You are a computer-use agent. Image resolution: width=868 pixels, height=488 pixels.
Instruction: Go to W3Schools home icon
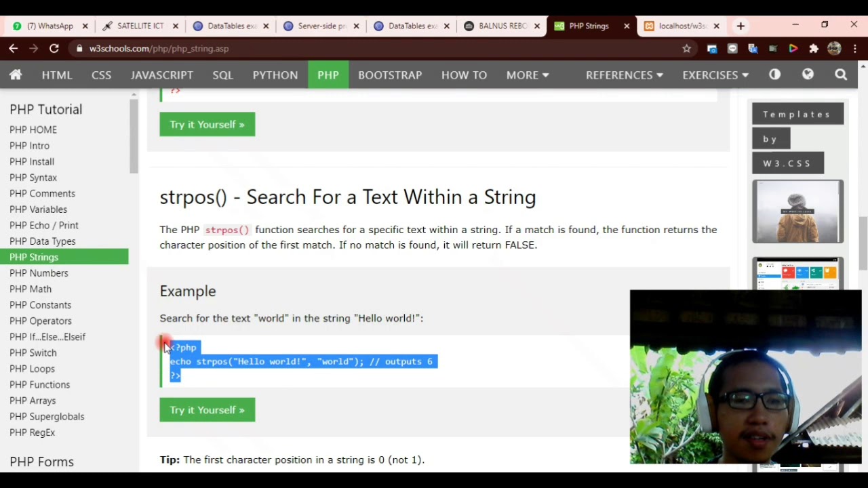16,75
